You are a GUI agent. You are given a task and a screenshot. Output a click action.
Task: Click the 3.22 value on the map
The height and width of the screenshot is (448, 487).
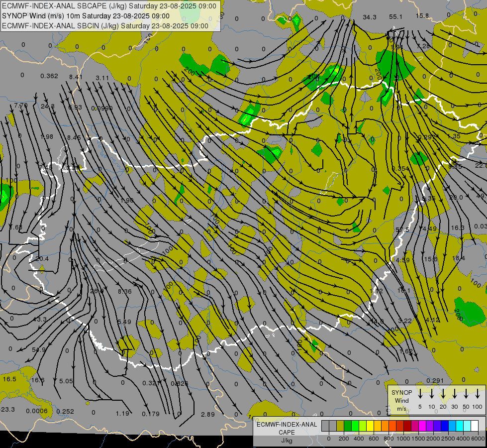point(405,321)
